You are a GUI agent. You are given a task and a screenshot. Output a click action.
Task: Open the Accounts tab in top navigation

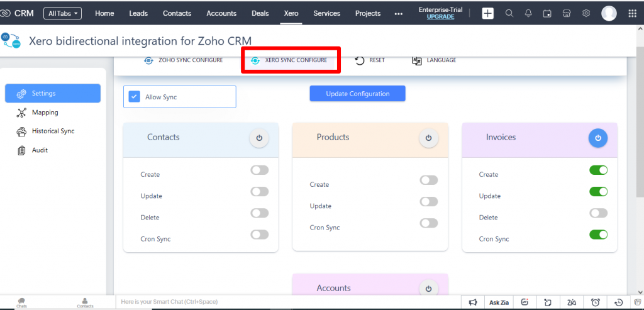pyautogui.click(x=221, y=14)
